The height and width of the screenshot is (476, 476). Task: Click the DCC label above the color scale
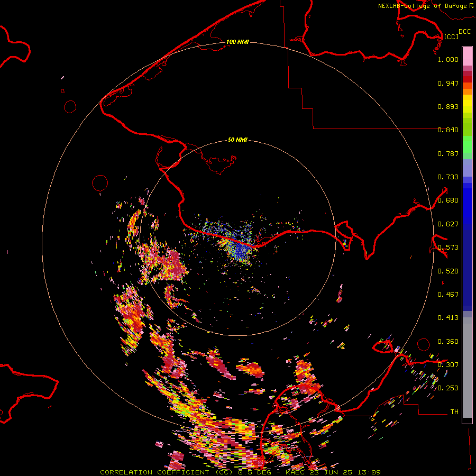464,32
